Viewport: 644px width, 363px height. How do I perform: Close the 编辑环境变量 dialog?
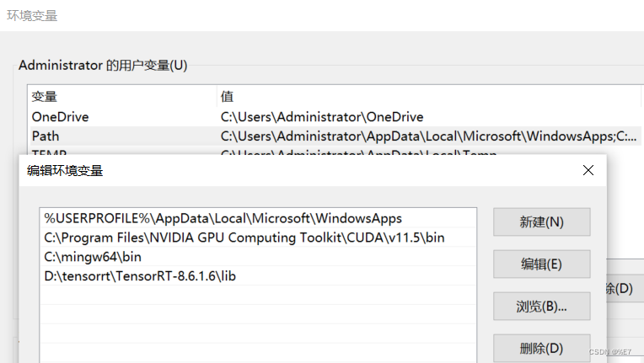point(588,170)
